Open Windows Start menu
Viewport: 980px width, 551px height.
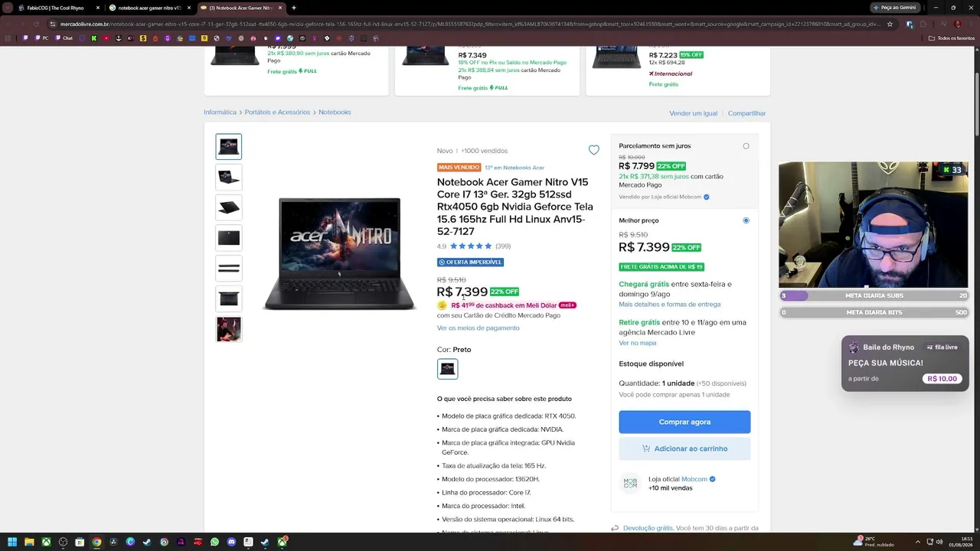click(x=12, y=542)
